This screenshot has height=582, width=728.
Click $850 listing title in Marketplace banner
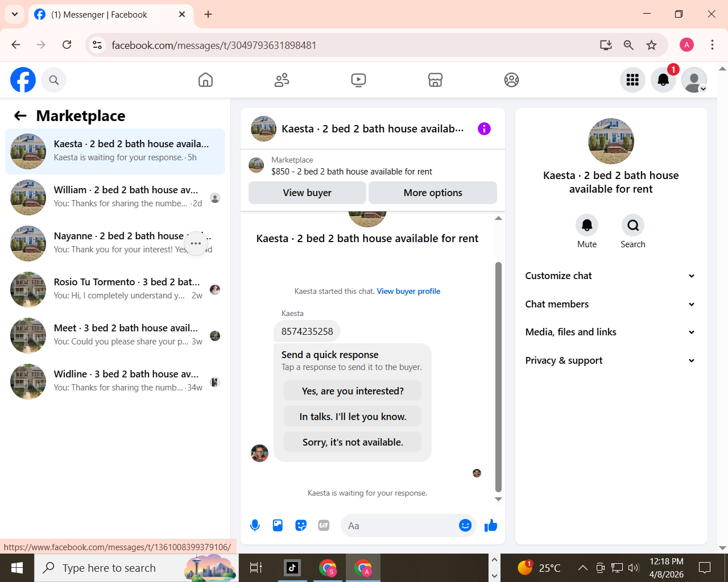pos(351,172)
